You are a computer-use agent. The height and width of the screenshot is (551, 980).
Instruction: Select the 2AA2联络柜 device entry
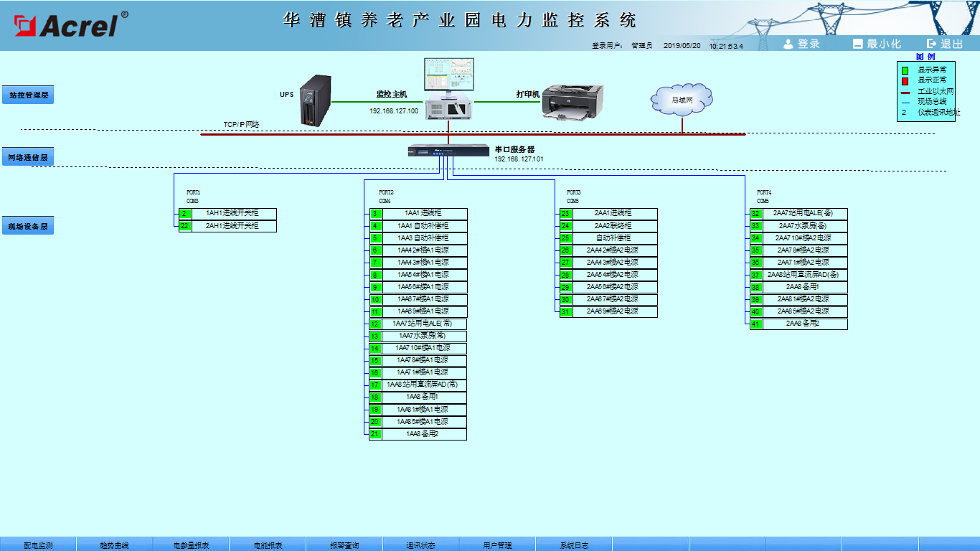tap(613, 226)
